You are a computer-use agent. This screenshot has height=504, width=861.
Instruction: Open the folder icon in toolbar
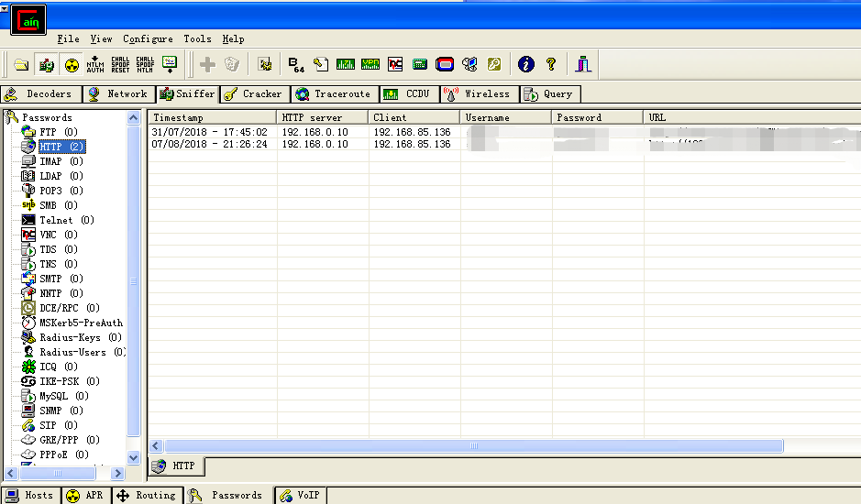pyautogui.click(x=21, y=65)
